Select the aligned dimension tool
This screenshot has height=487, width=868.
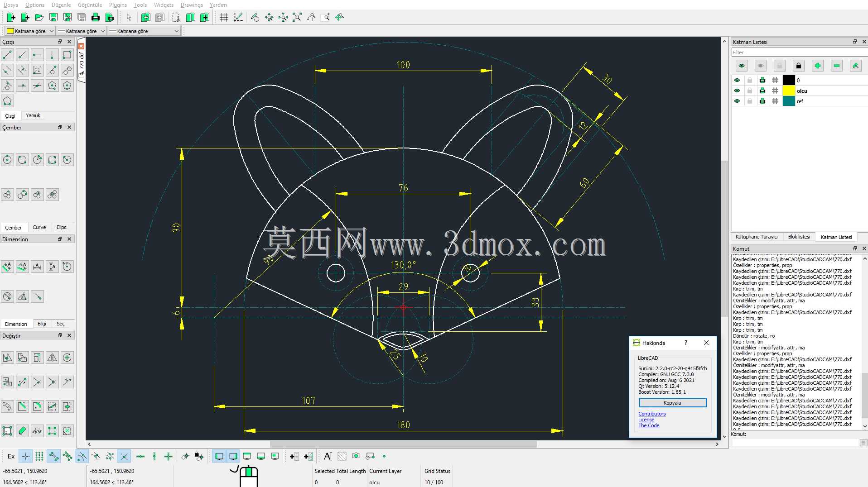(x=7, y=266)
